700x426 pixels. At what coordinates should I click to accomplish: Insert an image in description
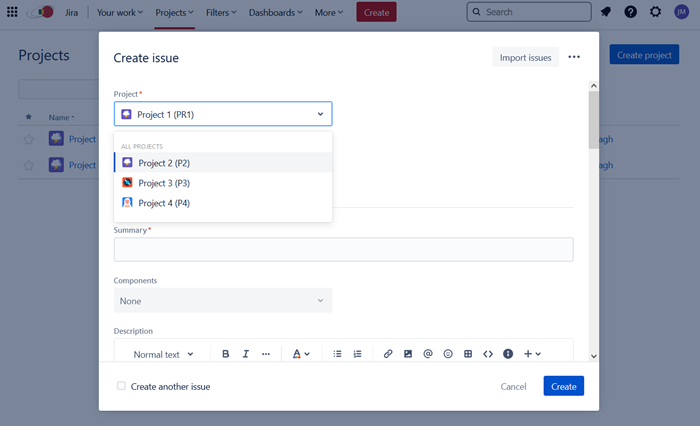pos(408,354)
